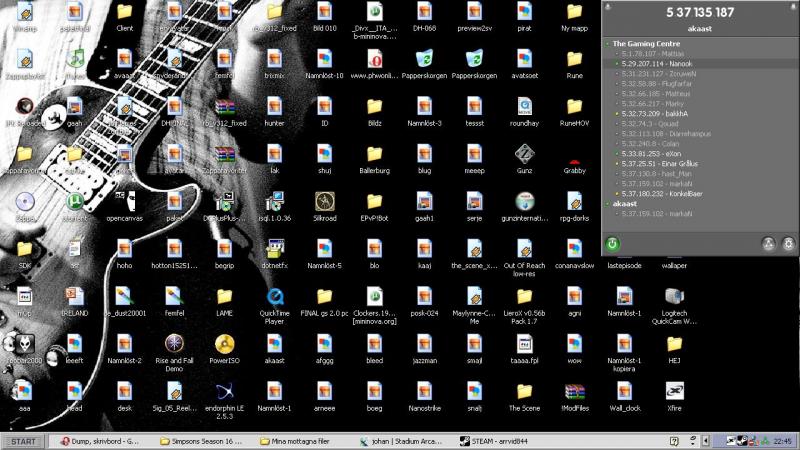This screenshot has width=800, height=450.
Task: Open the Hamachi networks menu button
Action: (768, 243)
